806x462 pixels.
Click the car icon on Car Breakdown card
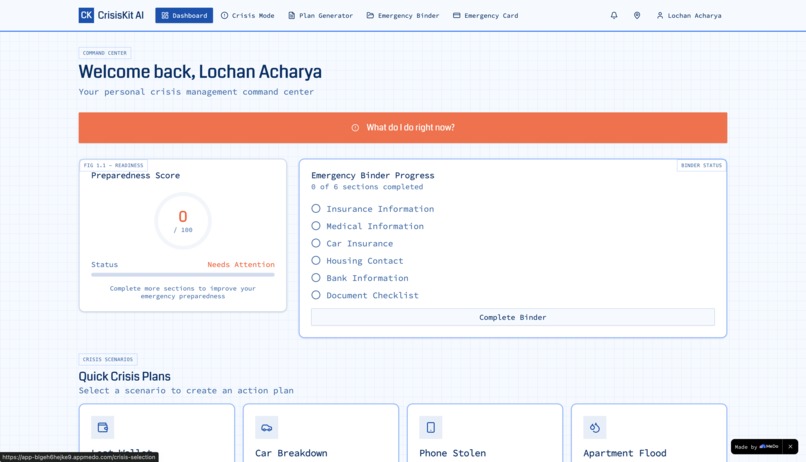[266, 427]
